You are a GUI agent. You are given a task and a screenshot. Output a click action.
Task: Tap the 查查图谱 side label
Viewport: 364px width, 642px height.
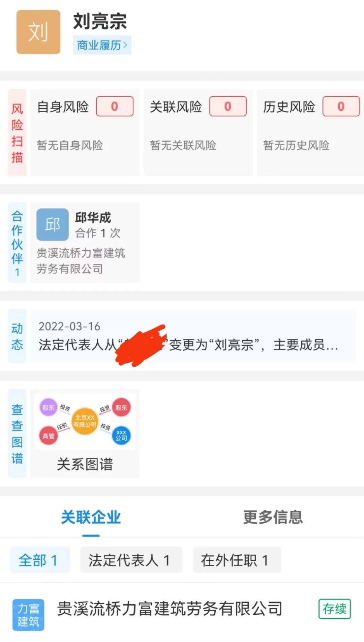coord(17,434)
